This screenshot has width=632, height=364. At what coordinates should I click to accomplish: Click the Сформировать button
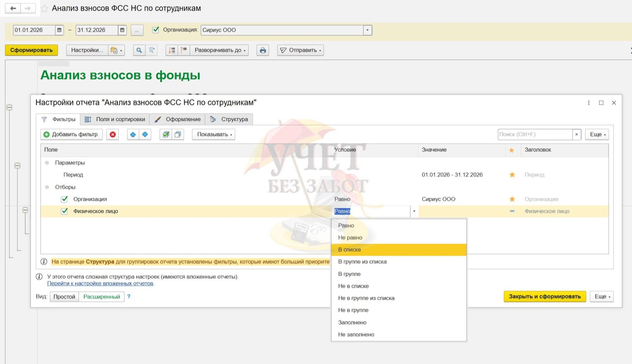click(x=31, y=50)
